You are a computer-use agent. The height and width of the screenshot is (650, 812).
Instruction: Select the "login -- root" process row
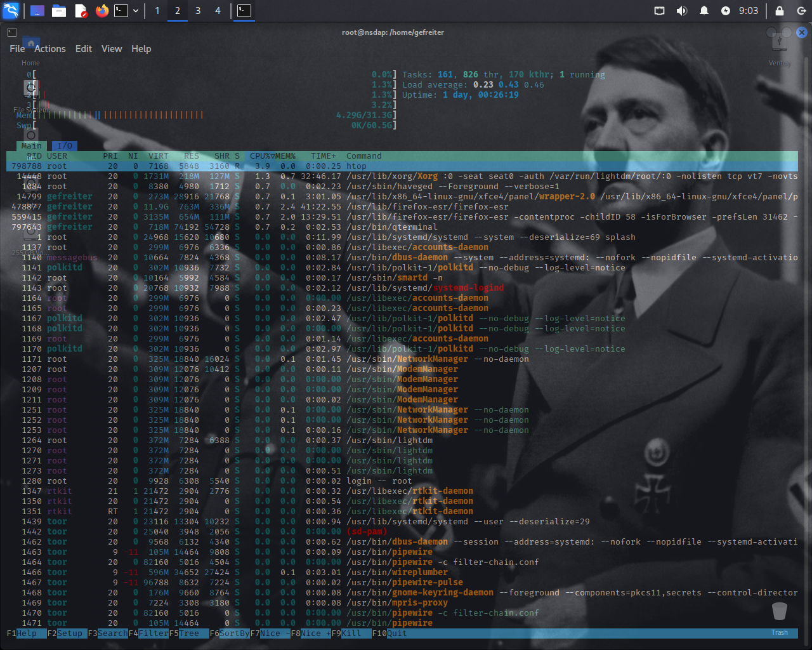click(402, 481)
